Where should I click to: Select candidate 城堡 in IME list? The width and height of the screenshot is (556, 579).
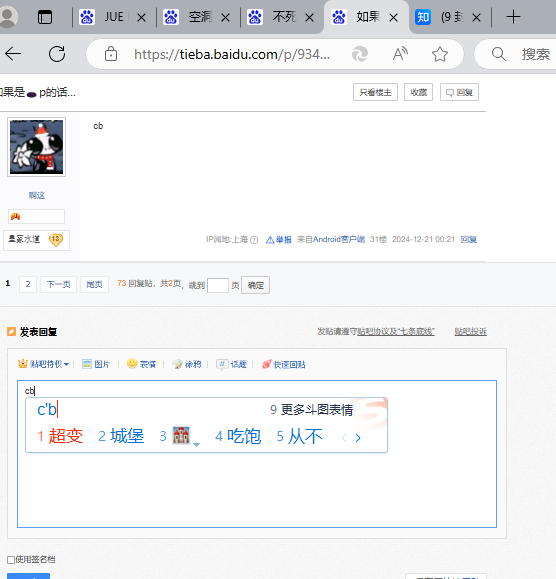click(x=121, y=436)
